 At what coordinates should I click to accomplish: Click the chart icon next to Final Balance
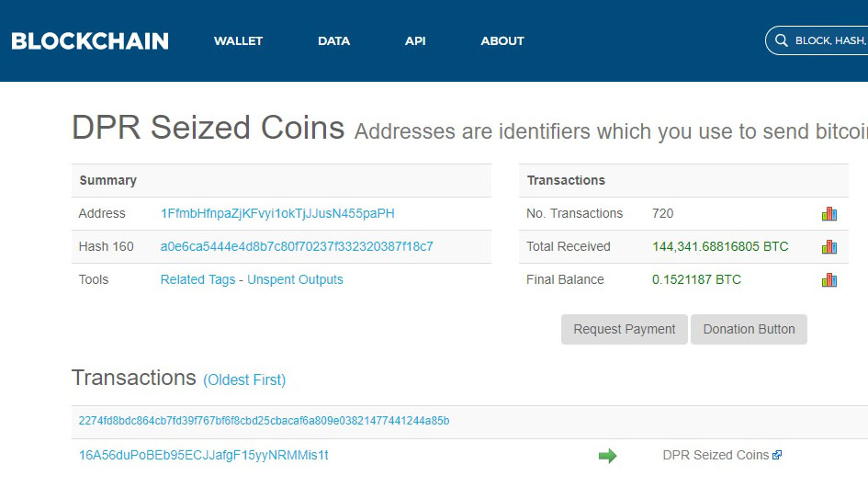[x=829, y=280]
